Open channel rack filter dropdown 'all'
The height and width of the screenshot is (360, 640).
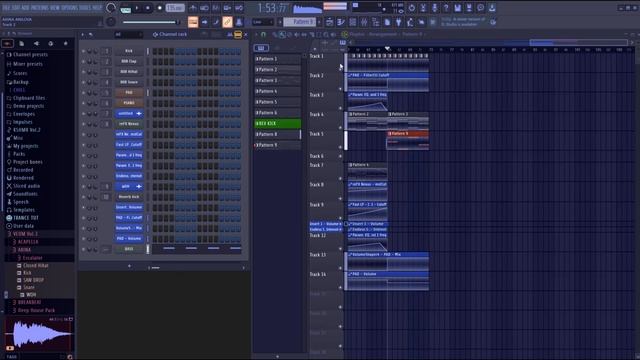[x=128, y=34]
